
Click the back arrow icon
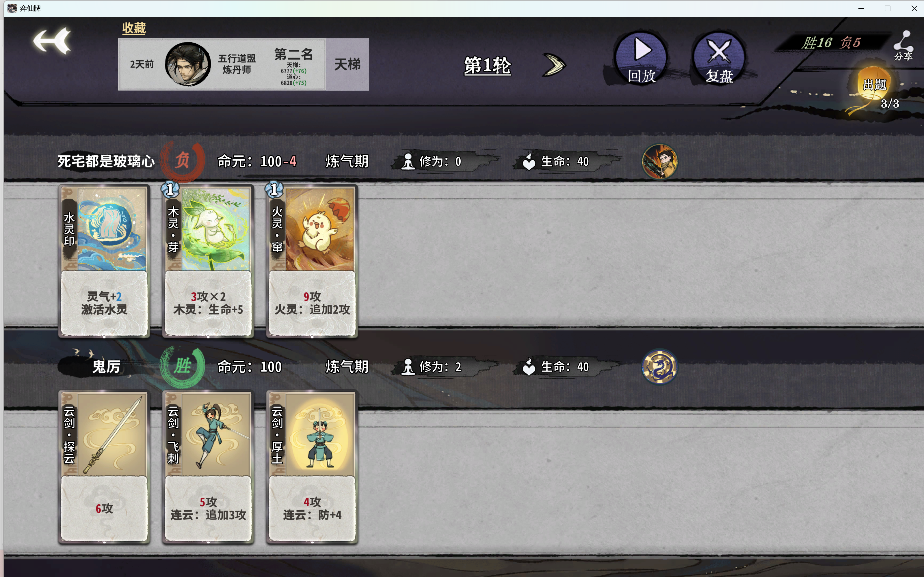click(x=52, y=41)
